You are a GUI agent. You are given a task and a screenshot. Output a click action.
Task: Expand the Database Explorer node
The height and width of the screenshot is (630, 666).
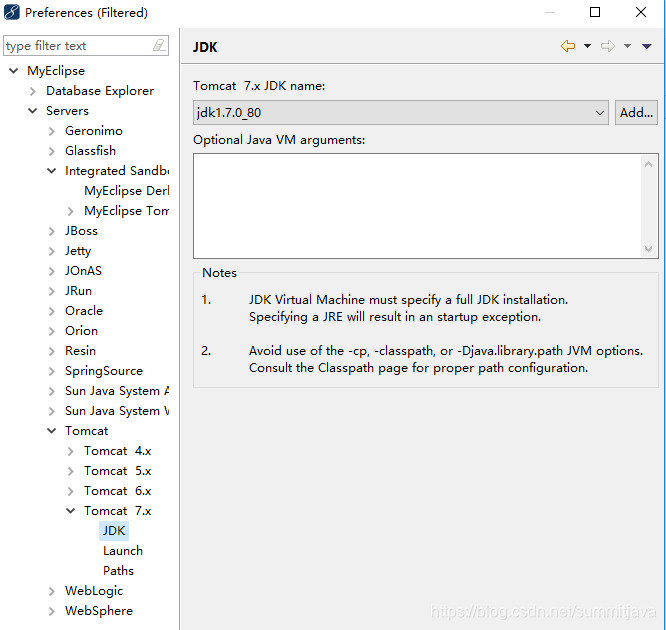point(33,91)
